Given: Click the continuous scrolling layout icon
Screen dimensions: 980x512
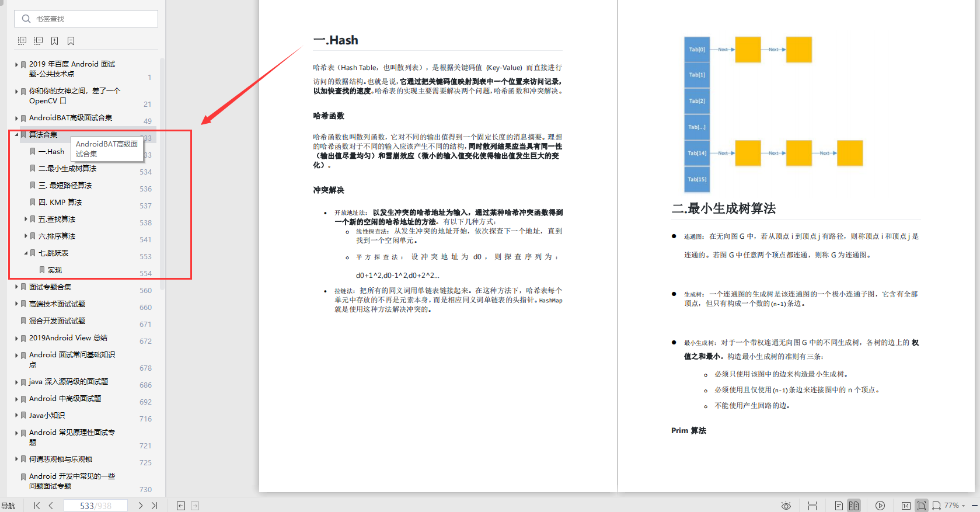Looking at the screenshot, I should (x=812, y=506).
